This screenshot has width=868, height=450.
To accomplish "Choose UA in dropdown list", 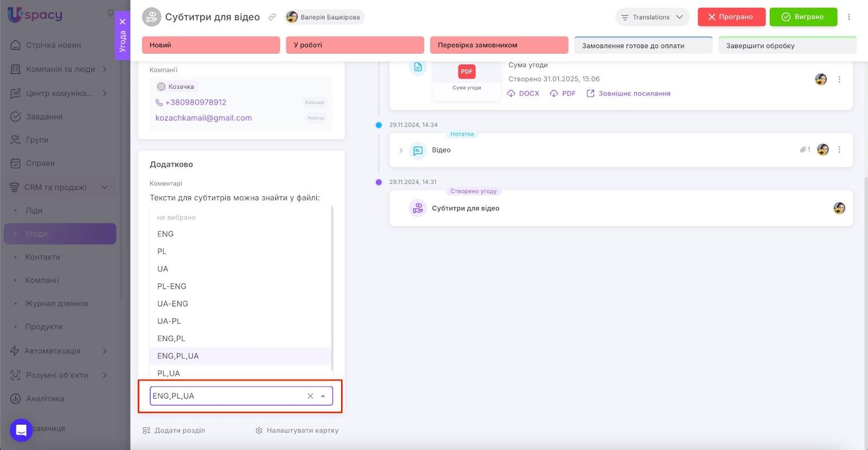I will click(240, 269).
